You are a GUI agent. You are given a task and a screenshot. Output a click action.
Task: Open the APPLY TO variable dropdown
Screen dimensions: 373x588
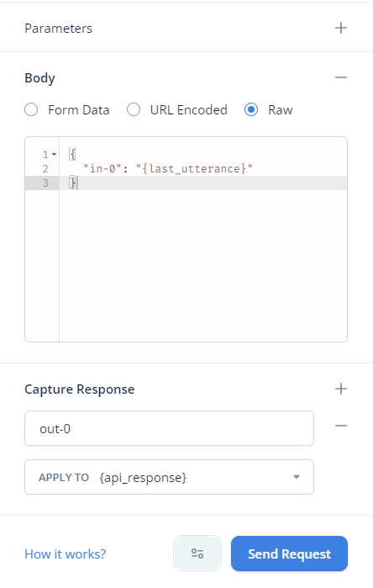click(x=169, y=477)
